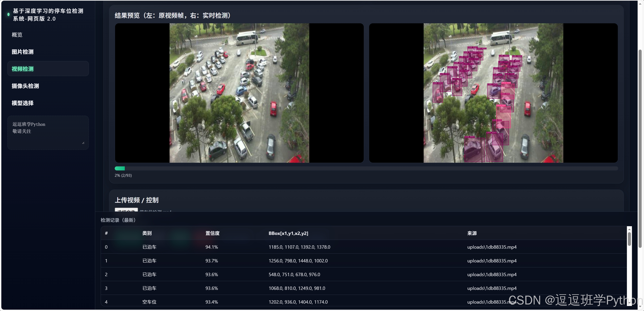Select the 视频检测 menu item
The width and height of the screenshot is (644, 311).
point(48,69)
